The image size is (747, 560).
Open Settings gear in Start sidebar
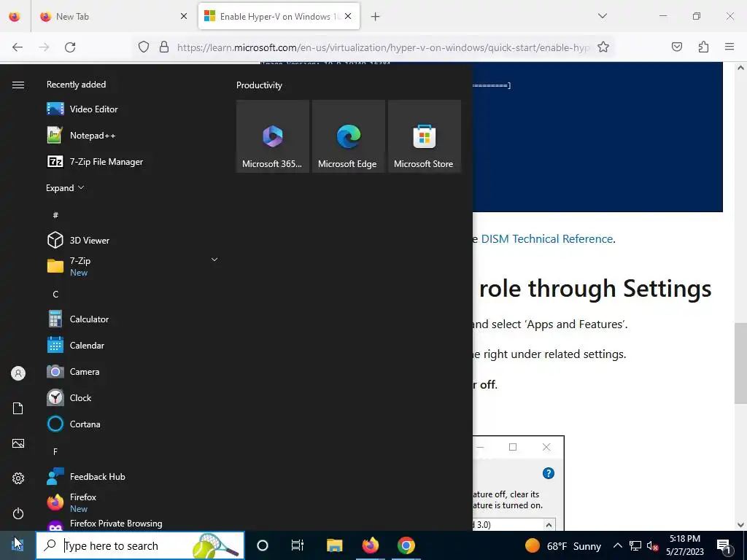pyautogui.click(x=18, y=478)
